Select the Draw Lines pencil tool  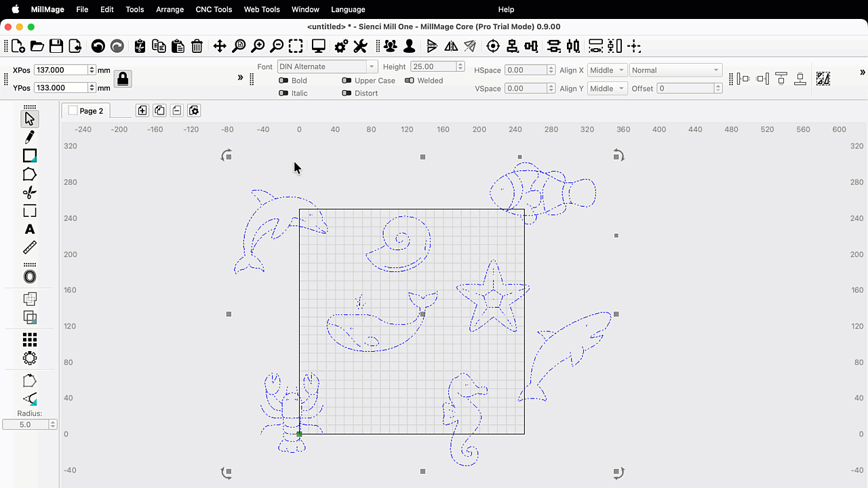coord(30,137)
